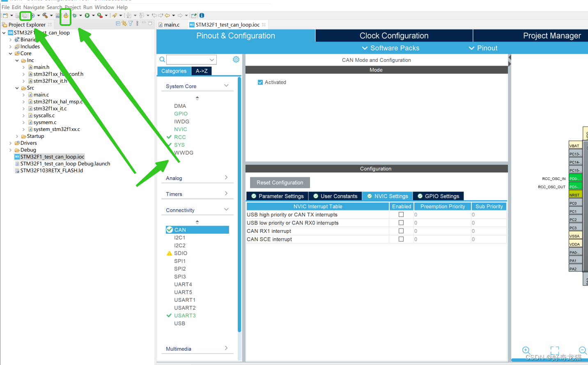Switch to Clock Configuration tab
Image resolution: width=588 pixels, height=365 pixels.
click(x=394, y=36)
